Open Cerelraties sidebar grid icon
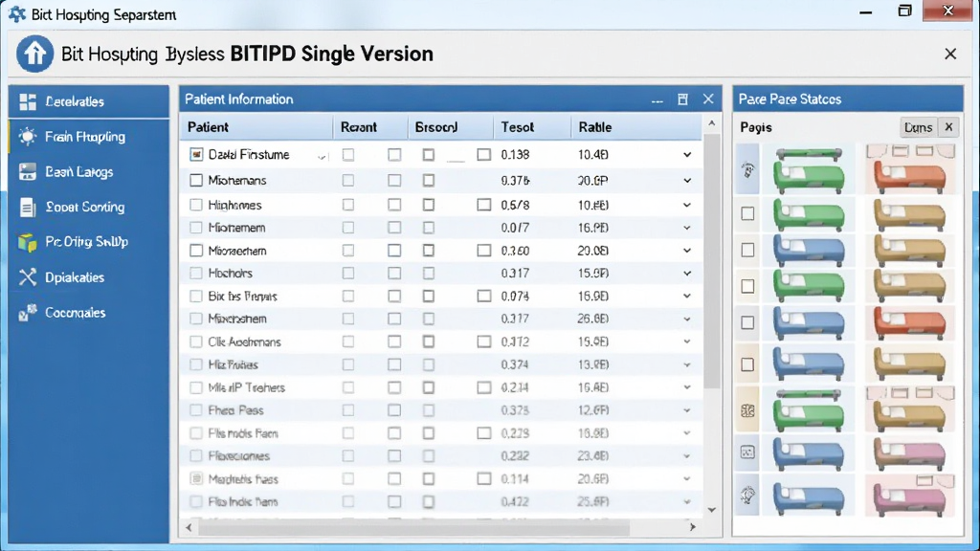 click(x=28, y=101)
